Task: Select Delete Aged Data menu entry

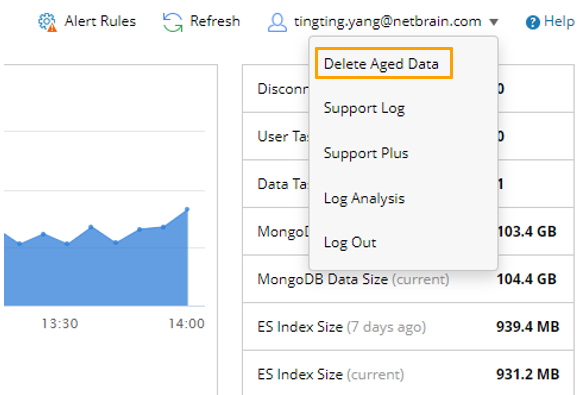Action: [x=384, y=63]
